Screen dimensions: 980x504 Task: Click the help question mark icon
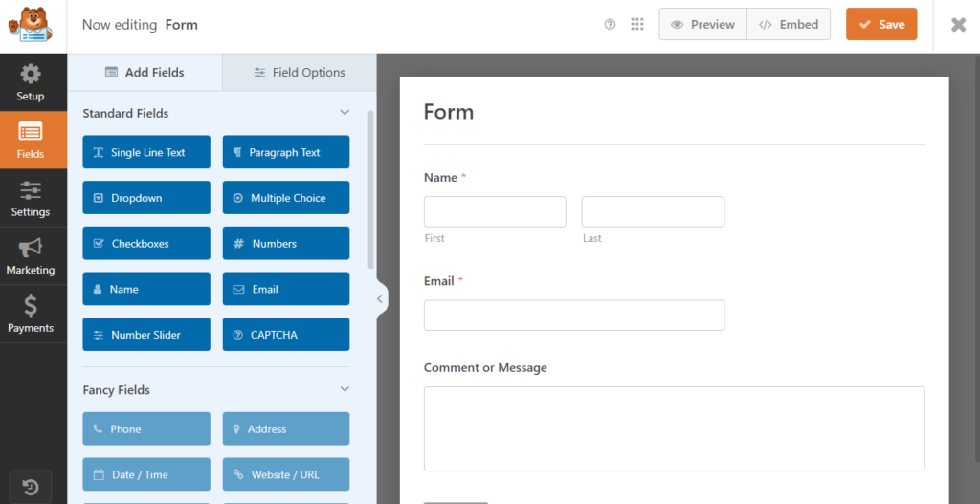point(610,24)
